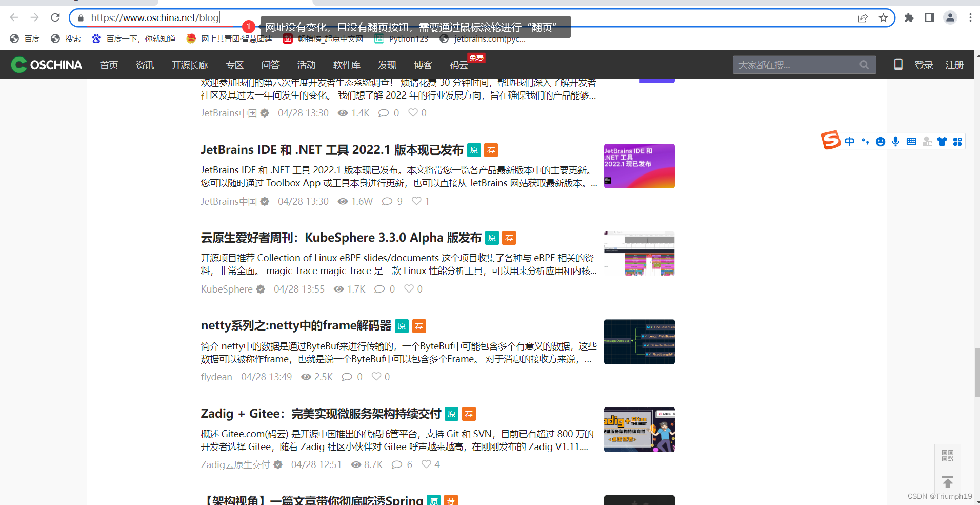The width and height of the screenshot is (980, 505).
Task: Select 码云 navigation item
Action: pyautogui.click(x=459, y=65)
